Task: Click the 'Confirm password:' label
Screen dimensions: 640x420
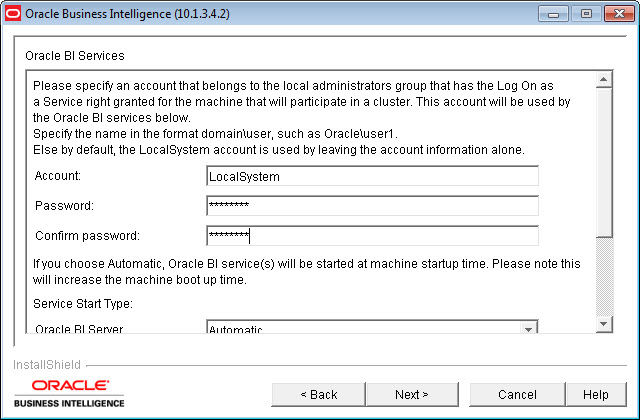Action: pyautogui.click(x=87, y=236)
